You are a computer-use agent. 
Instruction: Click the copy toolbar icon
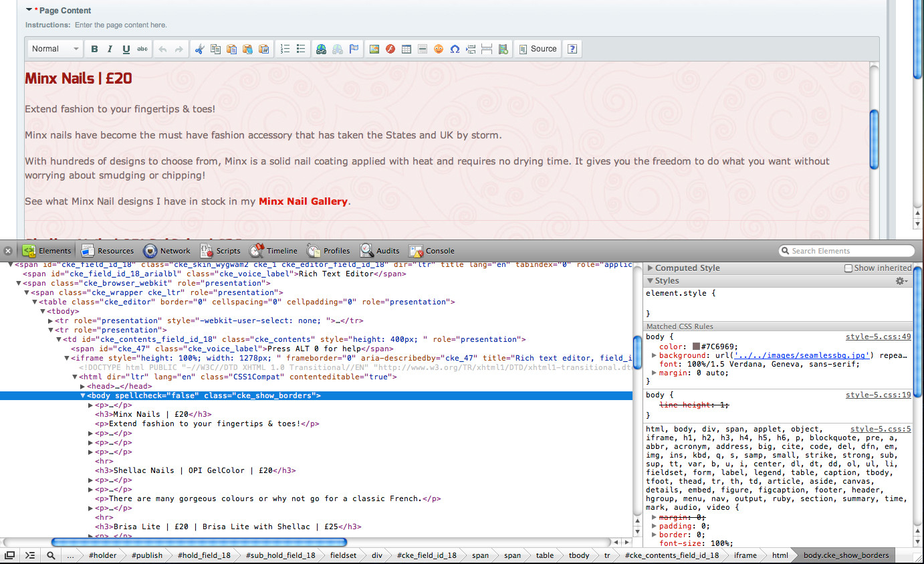click(x=215, y=49)
